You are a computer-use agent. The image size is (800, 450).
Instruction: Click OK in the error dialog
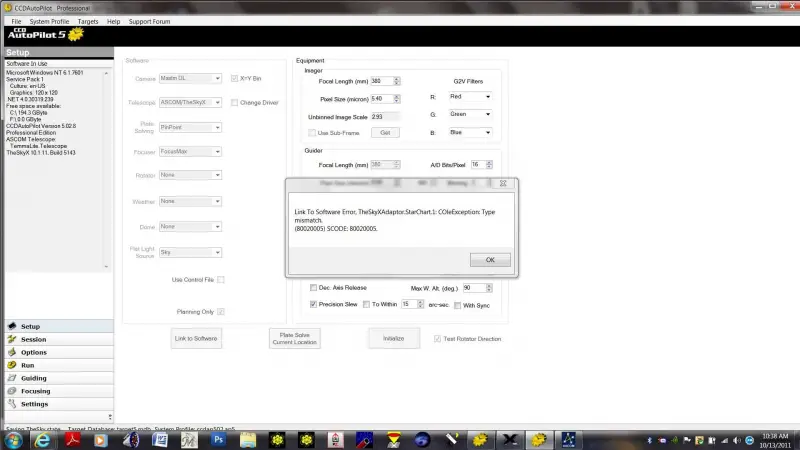490,260
